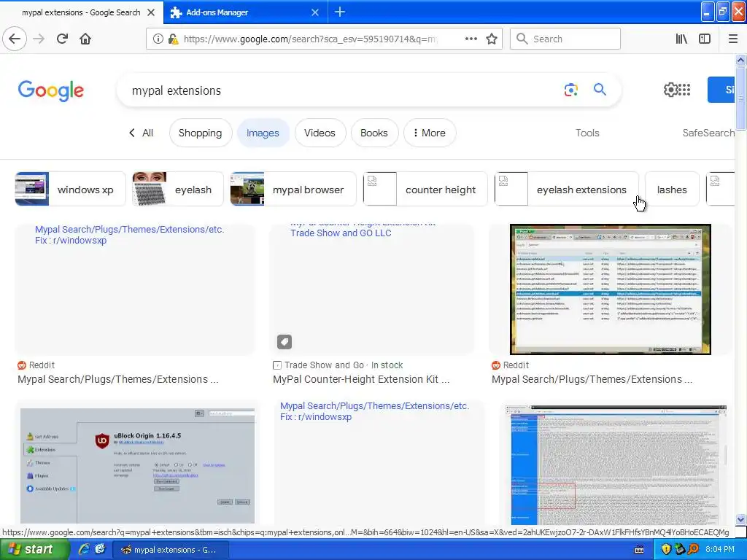Expand the More filters menu

pyautogui.click(x=429, y=133)
